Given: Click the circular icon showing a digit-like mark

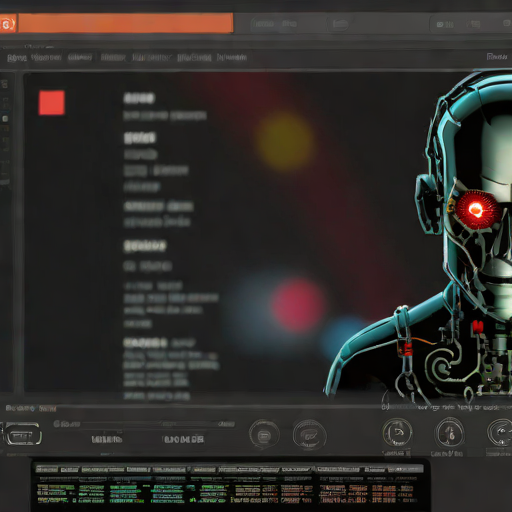Looking at the screenshot, I should tap(449, 433).
